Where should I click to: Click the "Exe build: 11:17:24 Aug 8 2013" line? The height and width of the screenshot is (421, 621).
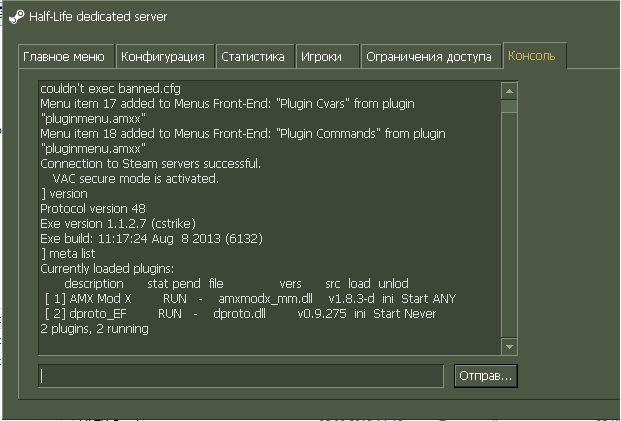tap(151, 238)
